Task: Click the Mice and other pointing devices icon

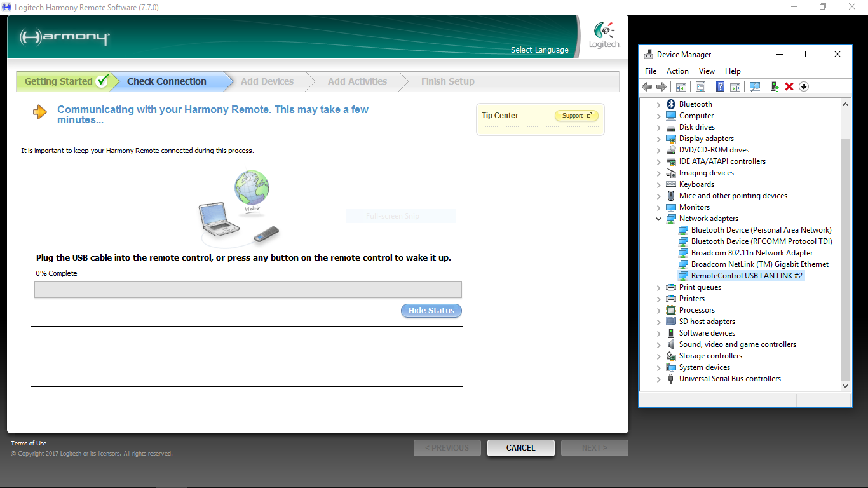Action: (x=670, y=196)
